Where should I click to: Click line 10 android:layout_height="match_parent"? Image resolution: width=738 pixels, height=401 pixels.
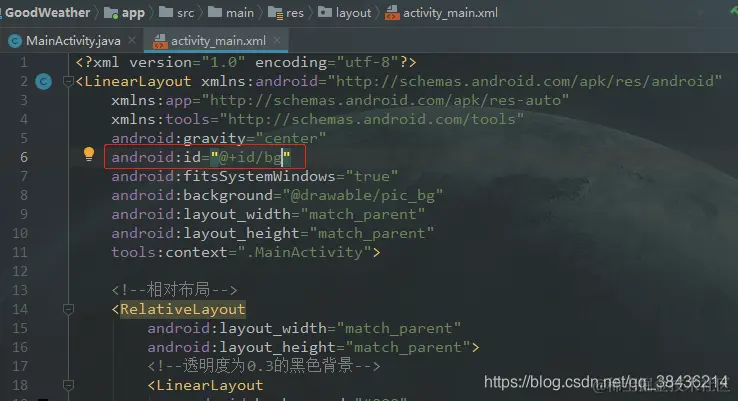[273, 233]
